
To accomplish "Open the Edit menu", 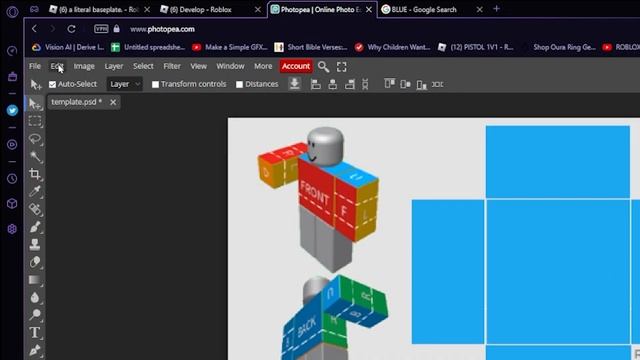I will 57,66.
